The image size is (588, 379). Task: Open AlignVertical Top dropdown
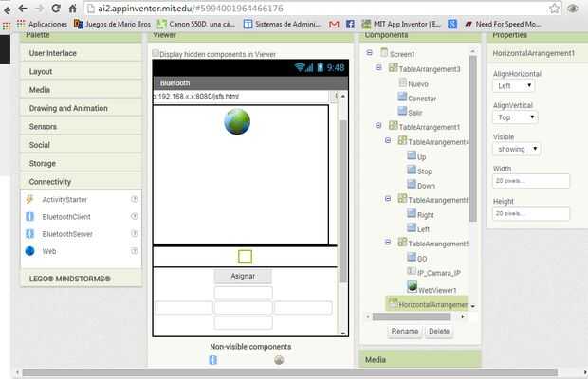[x=515, y=117]
